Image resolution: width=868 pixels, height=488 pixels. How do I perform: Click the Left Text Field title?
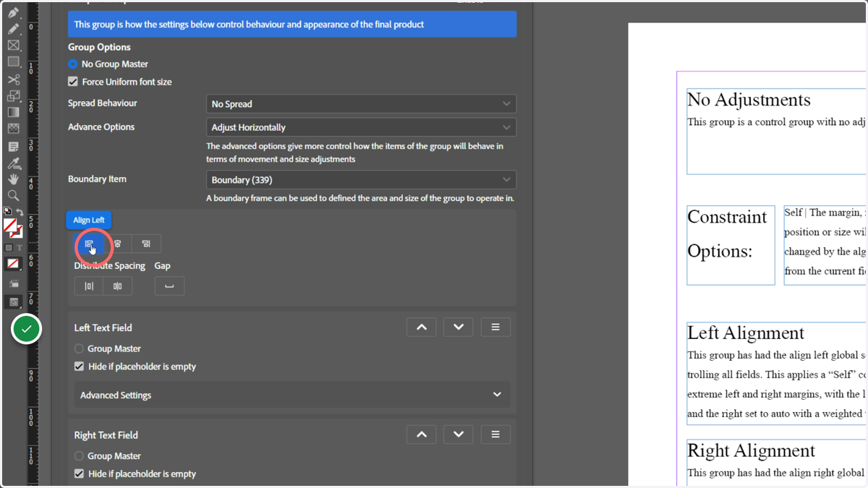103,328
